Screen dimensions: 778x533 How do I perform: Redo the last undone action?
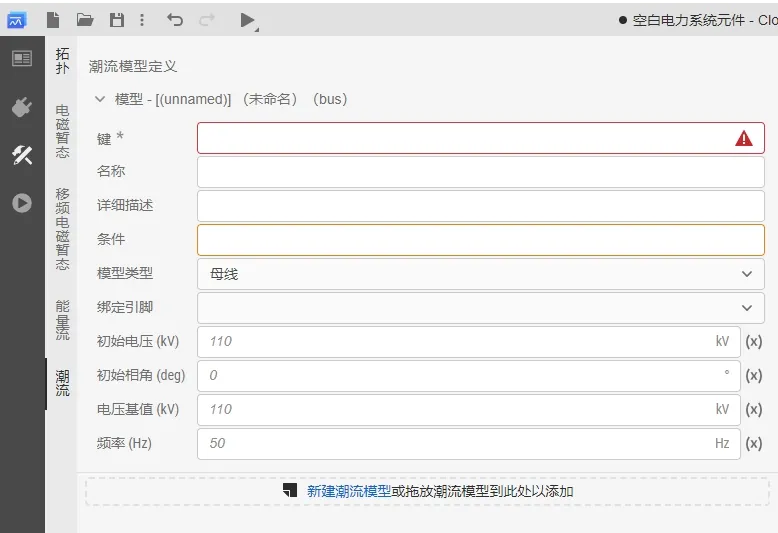(x=207, y=20)
